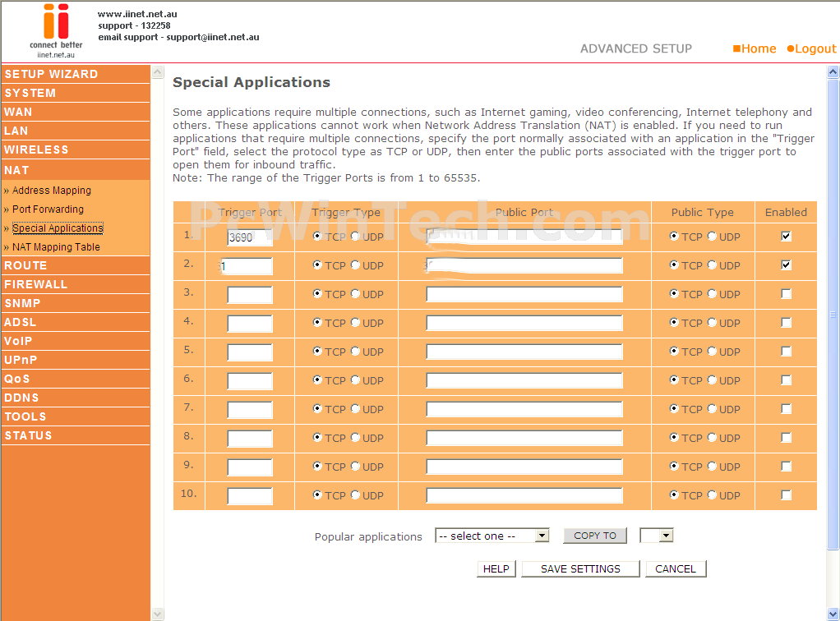Select Address Mapping submenu

pyautogui.click(x=52, y=191)
